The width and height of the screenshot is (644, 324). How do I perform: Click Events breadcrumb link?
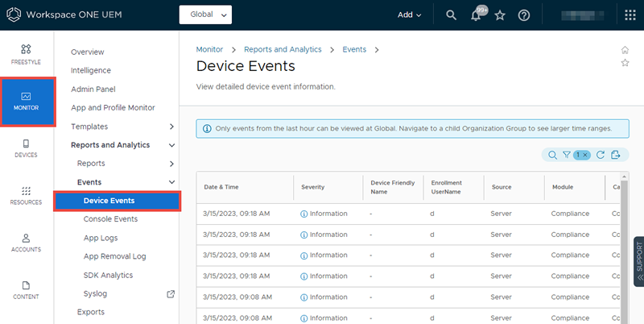[354, 49]
